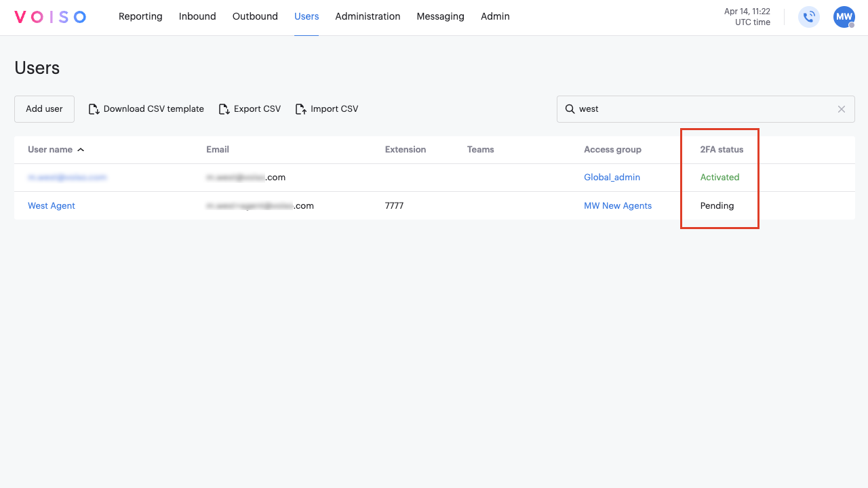
Task: Click the User name column header
Action: [50, 150]
